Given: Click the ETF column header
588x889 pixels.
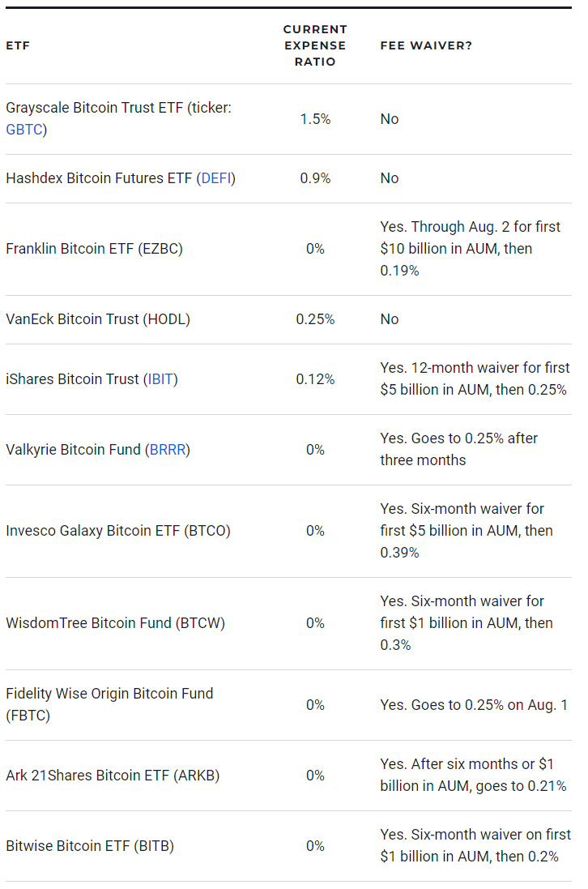Looking at the screenshot, I should (x=18, y=45).
